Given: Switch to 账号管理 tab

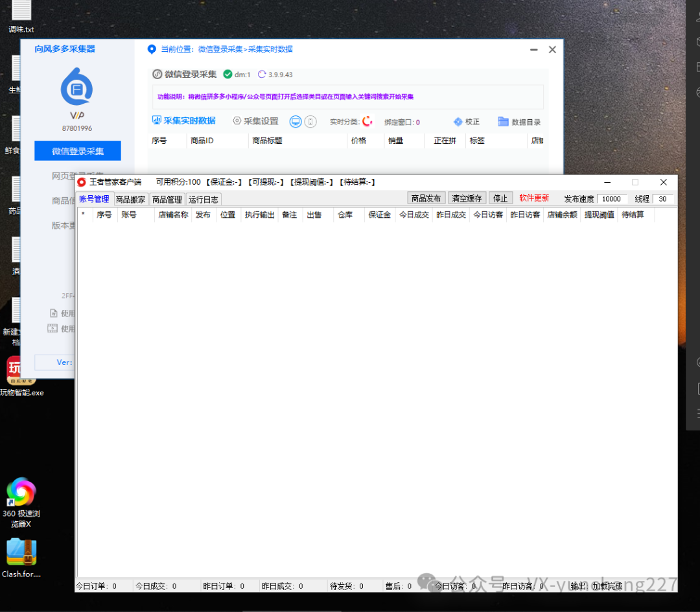Looking at the screenshot, I should point(94,199).
